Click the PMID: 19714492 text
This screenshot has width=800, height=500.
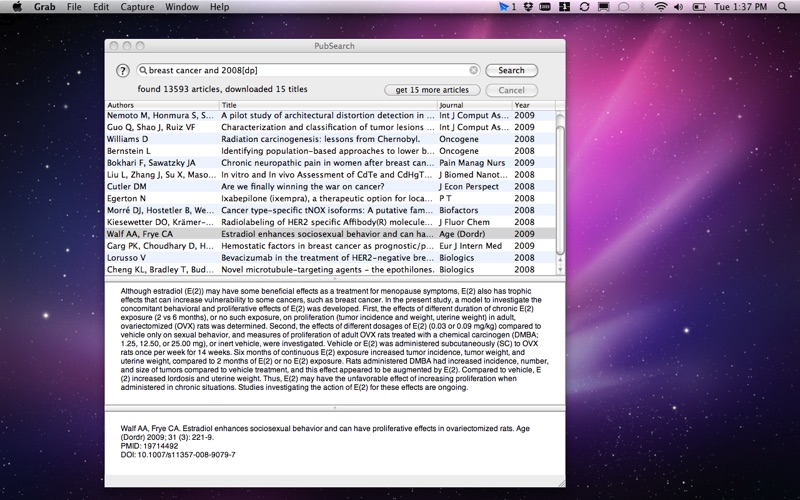pyautogui.click(x=149, y=446)
